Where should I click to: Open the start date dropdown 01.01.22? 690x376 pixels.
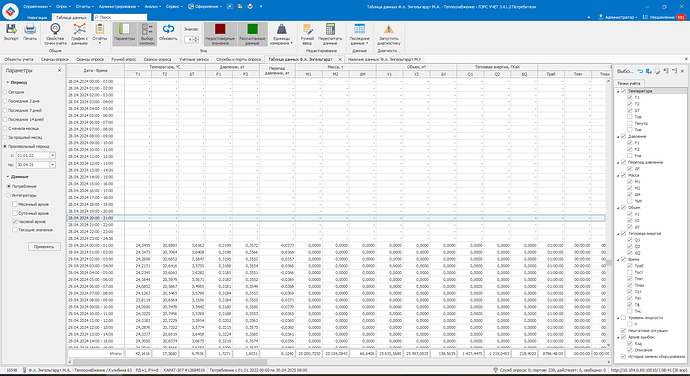pos(52,155)
